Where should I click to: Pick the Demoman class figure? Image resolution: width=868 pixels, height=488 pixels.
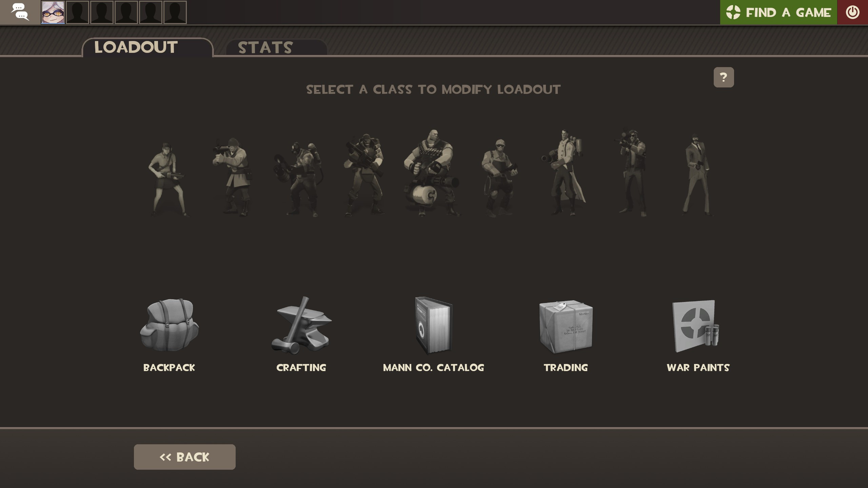click(x=364, y=175)
